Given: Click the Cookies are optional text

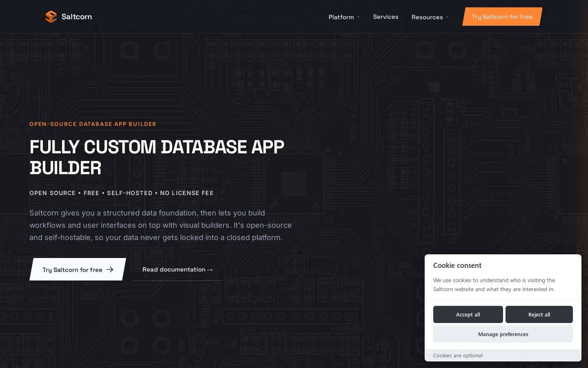Looking at the screenshot, I should coord(458,355).
